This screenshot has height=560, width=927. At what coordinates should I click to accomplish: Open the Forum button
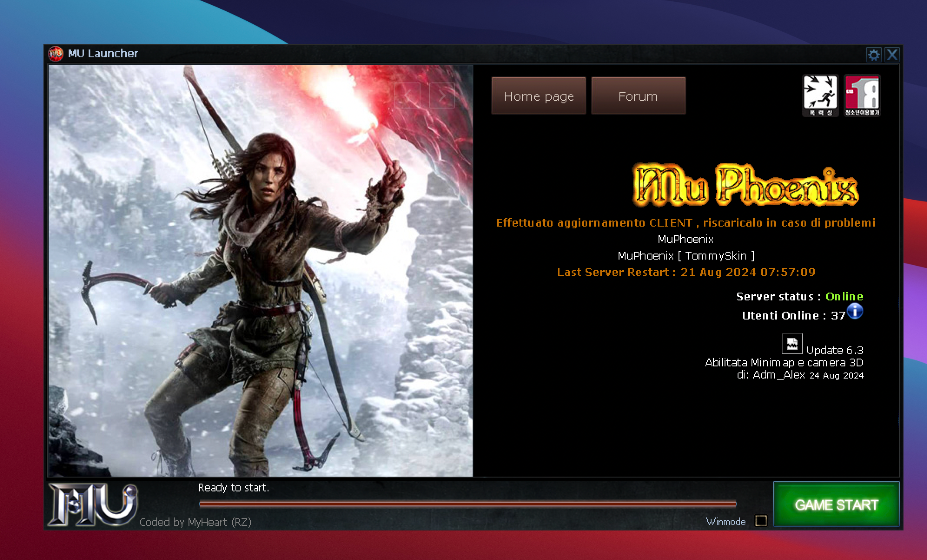(638, 96)
